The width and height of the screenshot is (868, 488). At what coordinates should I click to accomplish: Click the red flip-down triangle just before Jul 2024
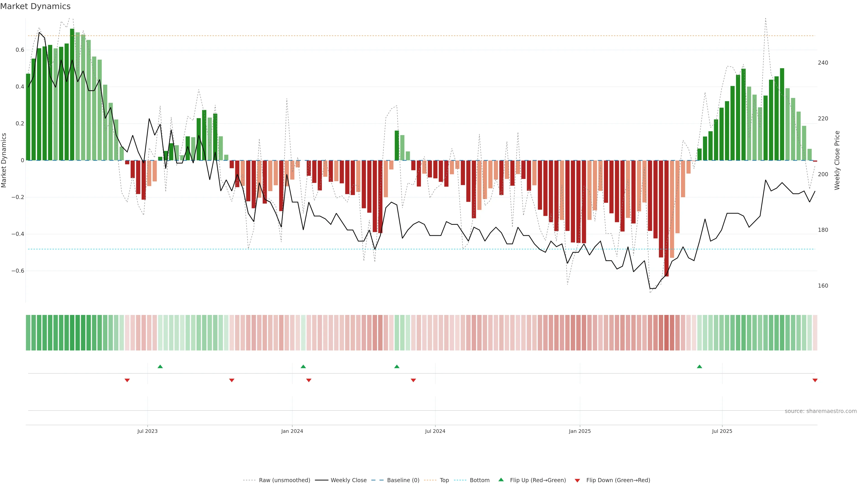coord(413,380)
